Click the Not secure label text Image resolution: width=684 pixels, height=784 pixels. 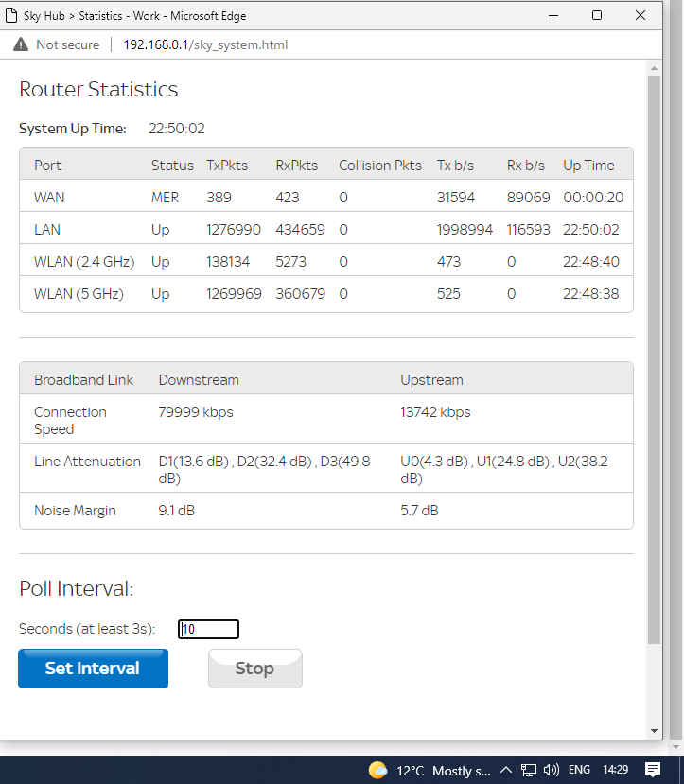point(67,44)
